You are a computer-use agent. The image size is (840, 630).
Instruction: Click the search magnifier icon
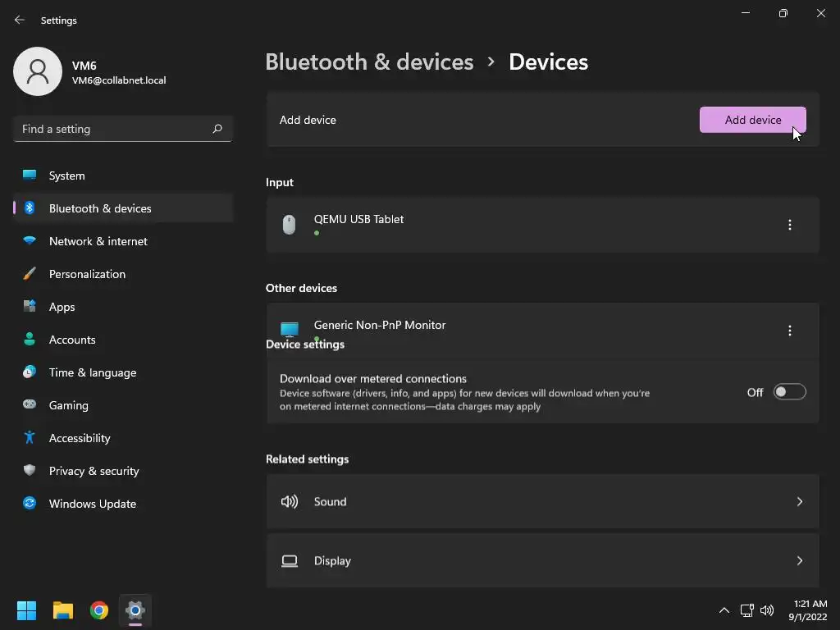pyautogui.click(x=217, y=129)
